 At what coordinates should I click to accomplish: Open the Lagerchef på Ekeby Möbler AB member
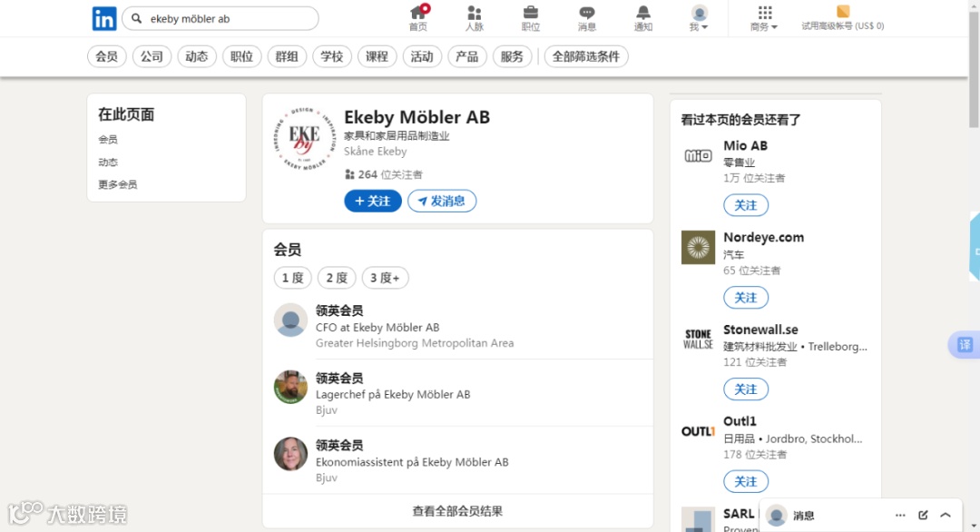tap(393, 395)
